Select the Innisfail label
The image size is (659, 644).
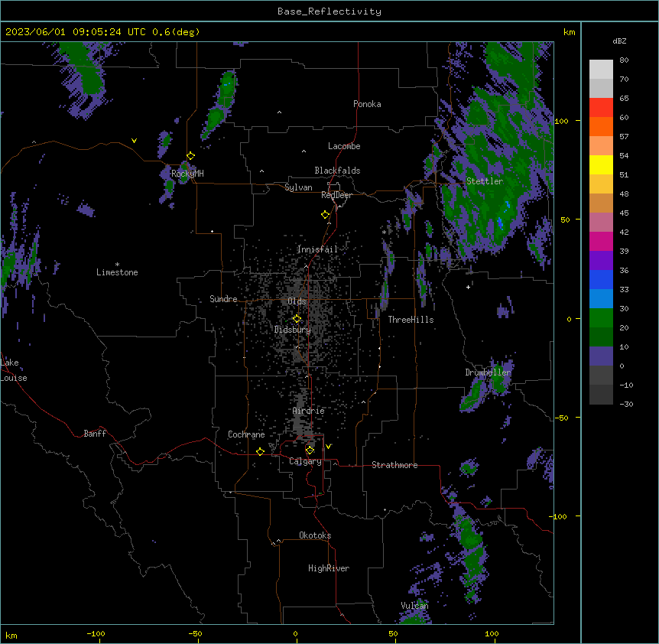tap(317, 249)
